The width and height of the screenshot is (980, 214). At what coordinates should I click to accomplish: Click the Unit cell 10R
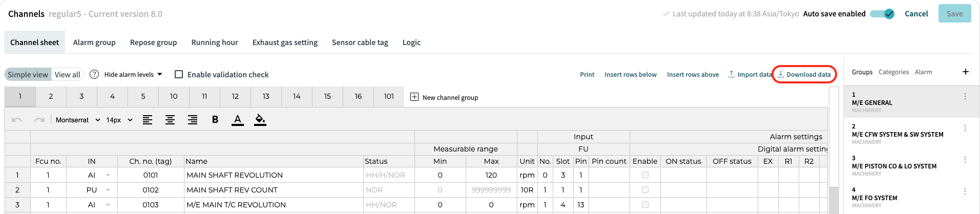click(x=527, y=190)
